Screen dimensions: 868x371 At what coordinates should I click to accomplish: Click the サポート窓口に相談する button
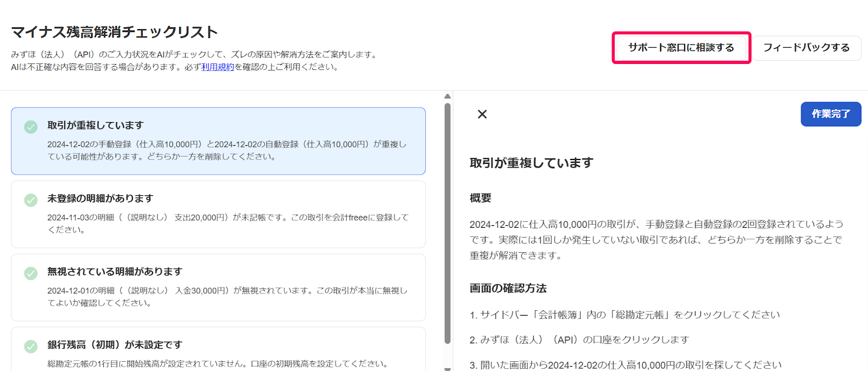(681, 48)
